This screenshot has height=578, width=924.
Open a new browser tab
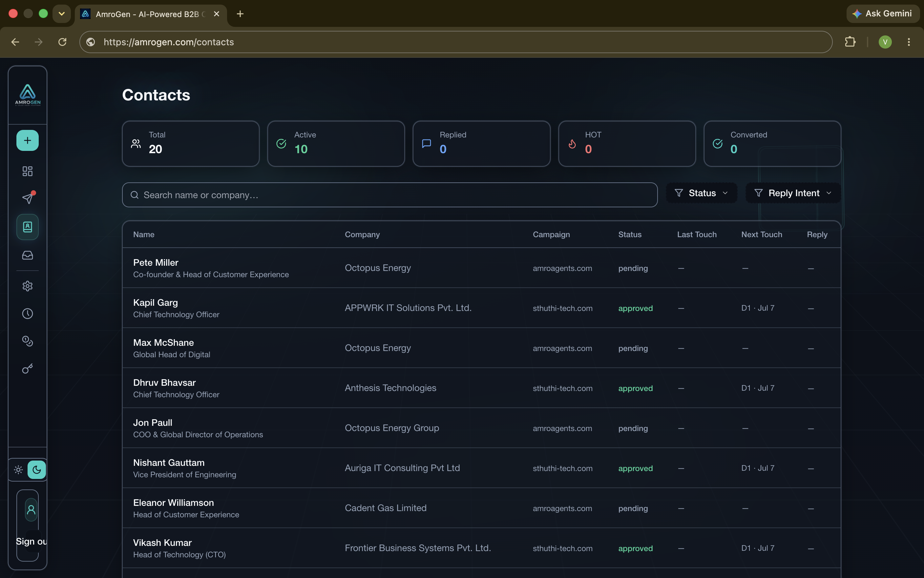240,14
